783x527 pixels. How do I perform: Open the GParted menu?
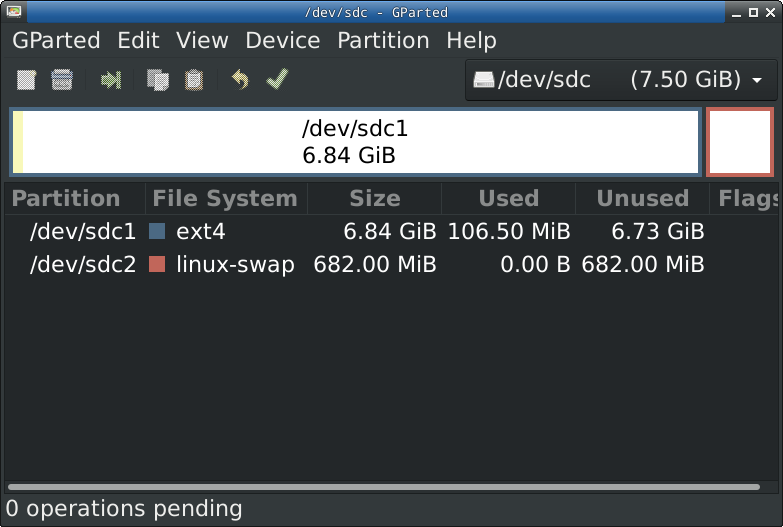tap(56, 40)
